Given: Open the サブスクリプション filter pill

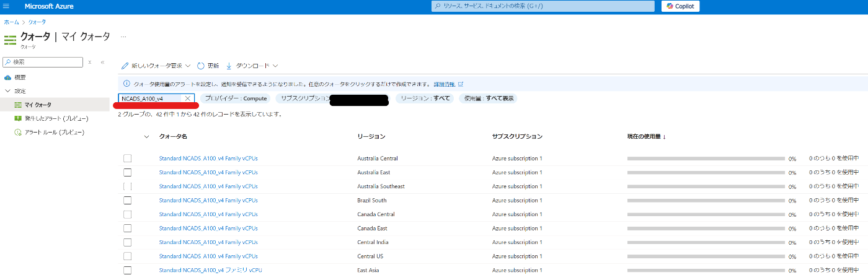Looking at the screenshot, I should pos(332,98).
